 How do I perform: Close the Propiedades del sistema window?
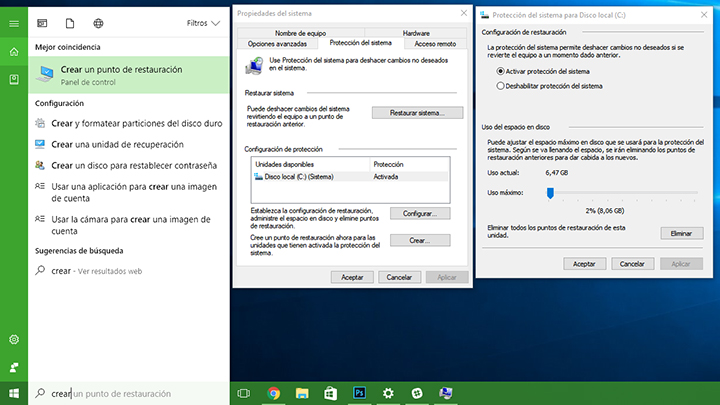[x=464, y=13]
